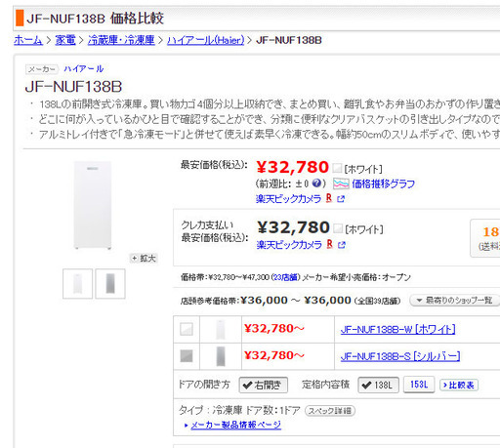
Task: Open the JF-NUF138B-W [ホワイト] link
Action: pyautogui.click(x=397, y=330)
